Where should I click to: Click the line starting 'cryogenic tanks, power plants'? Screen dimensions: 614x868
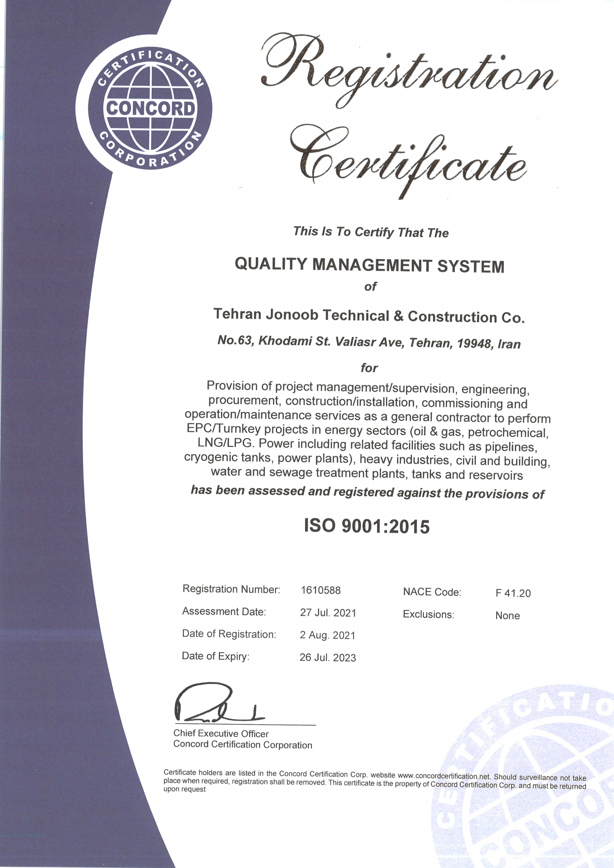(367, 459)
